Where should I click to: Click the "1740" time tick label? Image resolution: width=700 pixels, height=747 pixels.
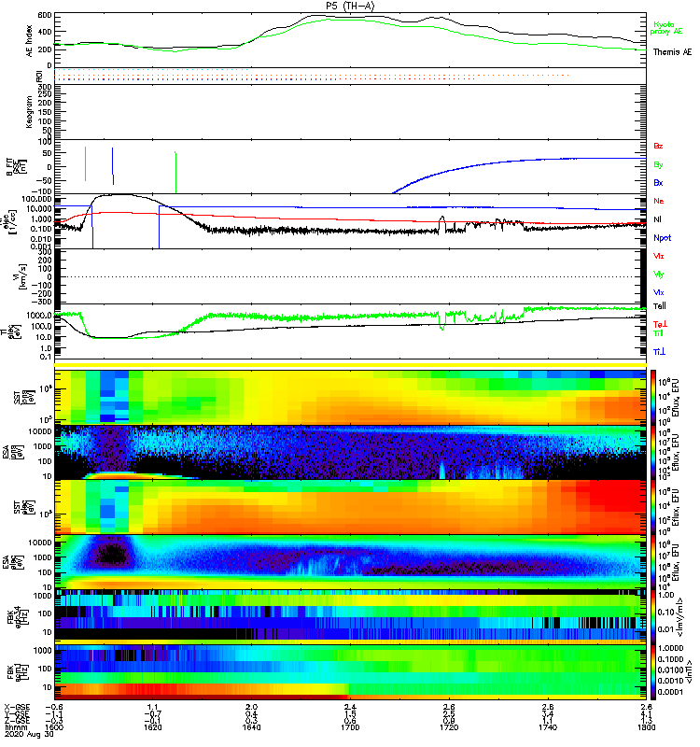[x=548, y=727]
